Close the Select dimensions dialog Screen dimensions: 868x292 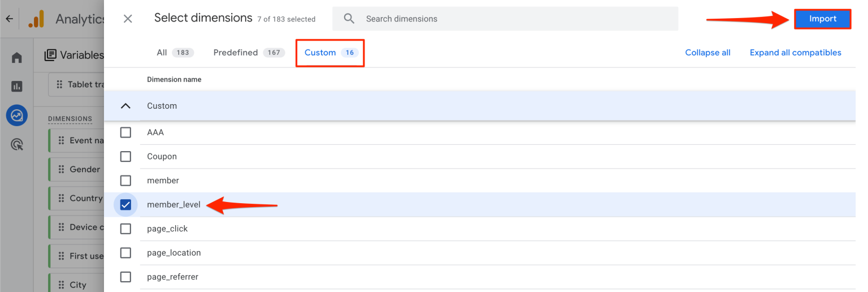pos(128,19)
